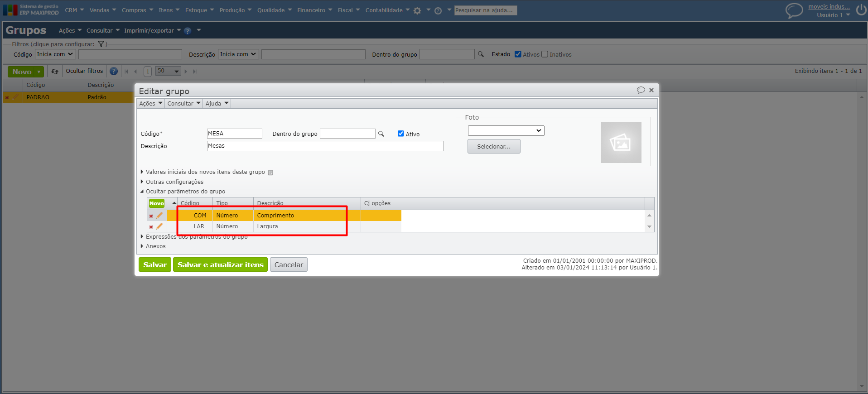Delete the PADRAO group row

7,97
